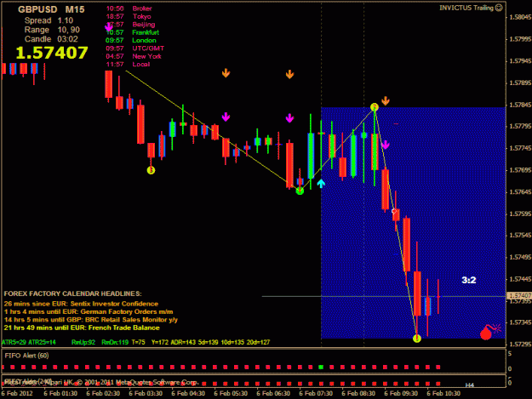
Task: Click the RmUp:92 value
Action: tap(83, 342)
